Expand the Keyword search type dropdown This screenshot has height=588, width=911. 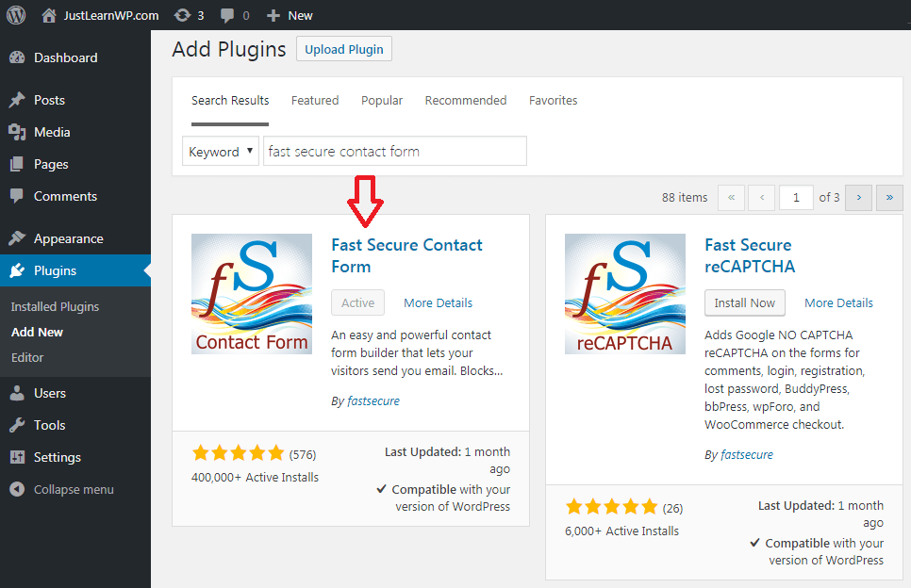coord(220,152)
